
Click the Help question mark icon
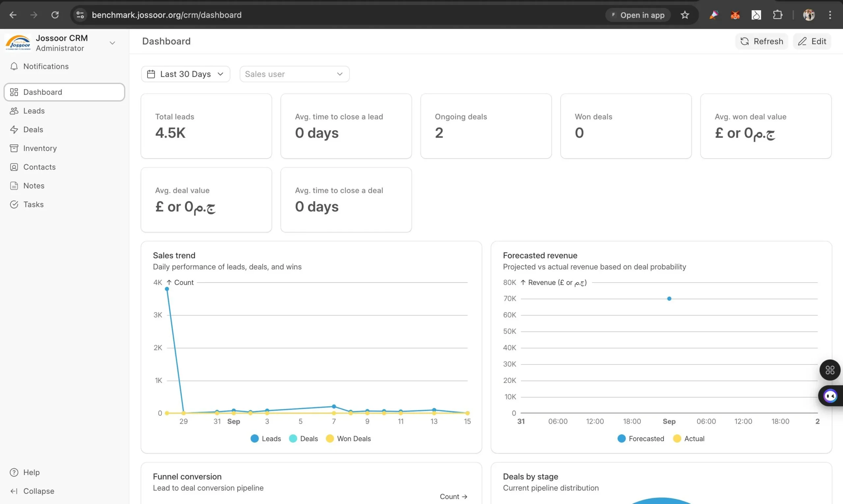point(14,472)
